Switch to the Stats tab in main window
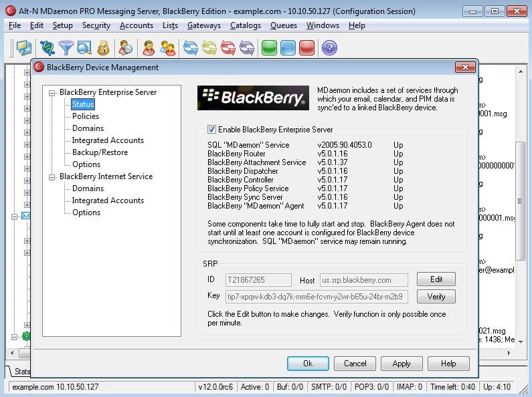Screen dimensions: 532x397 [21, 371]
